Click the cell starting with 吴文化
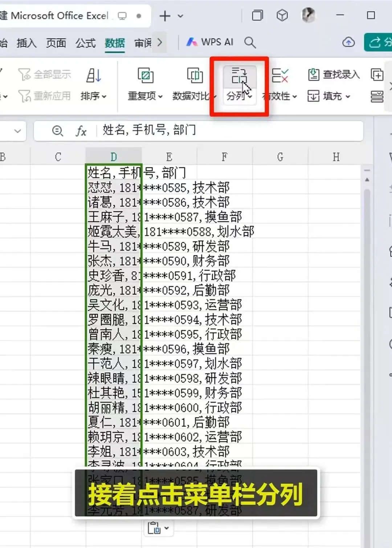This screenshot has height=548, width=392. tap(114, 305)
